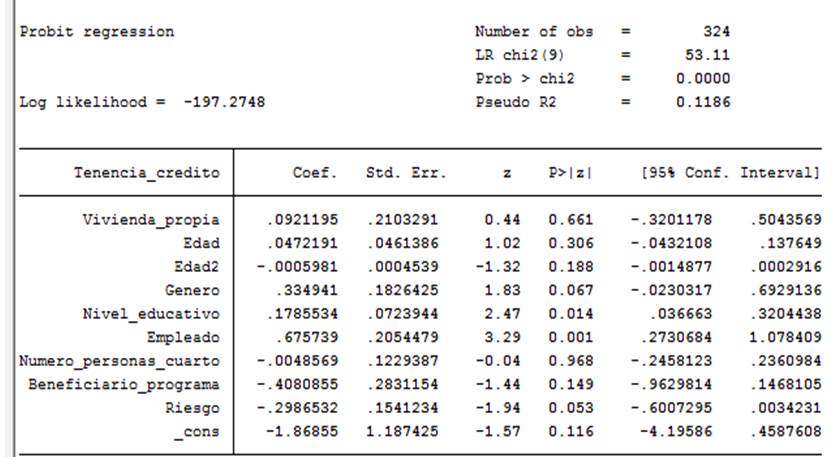The height and width of the screenshot is (457, 832).
Task: Select the Coef. column header
Action: 314,172
